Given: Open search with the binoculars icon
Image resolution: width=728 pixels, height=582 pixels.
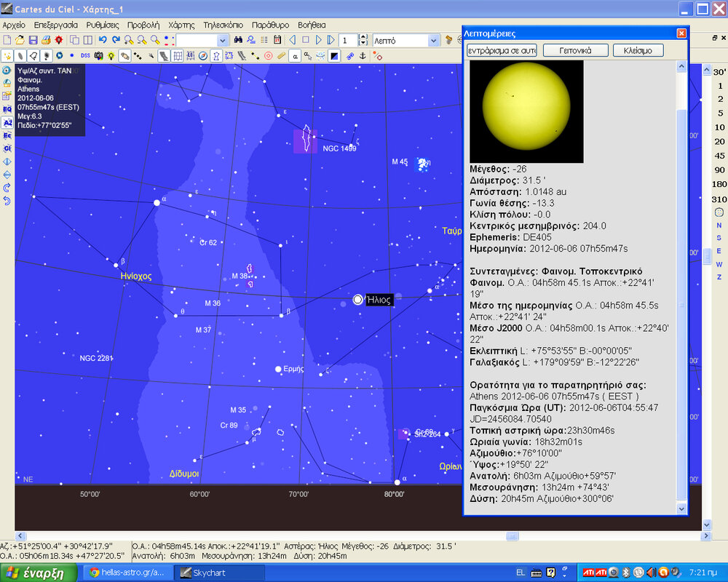Looking at the screenshot, I should click(x=238, y=40).
